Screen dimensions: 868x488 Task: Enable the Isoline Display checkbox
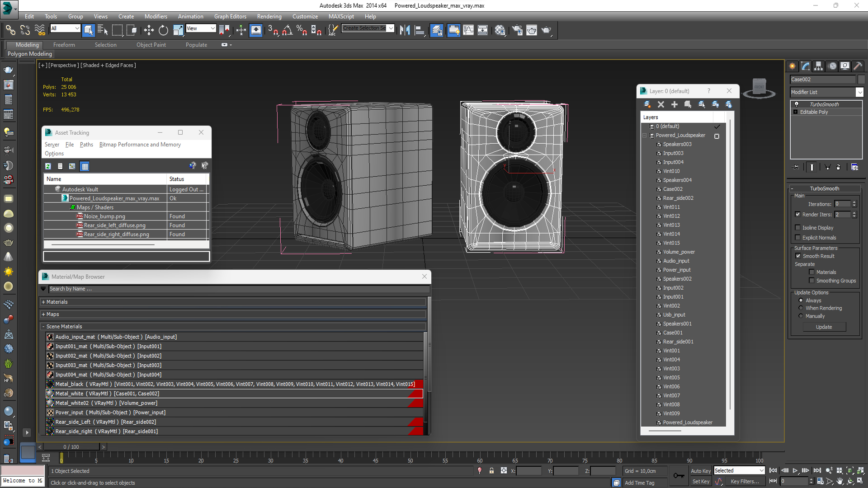[x=798, y=228]
